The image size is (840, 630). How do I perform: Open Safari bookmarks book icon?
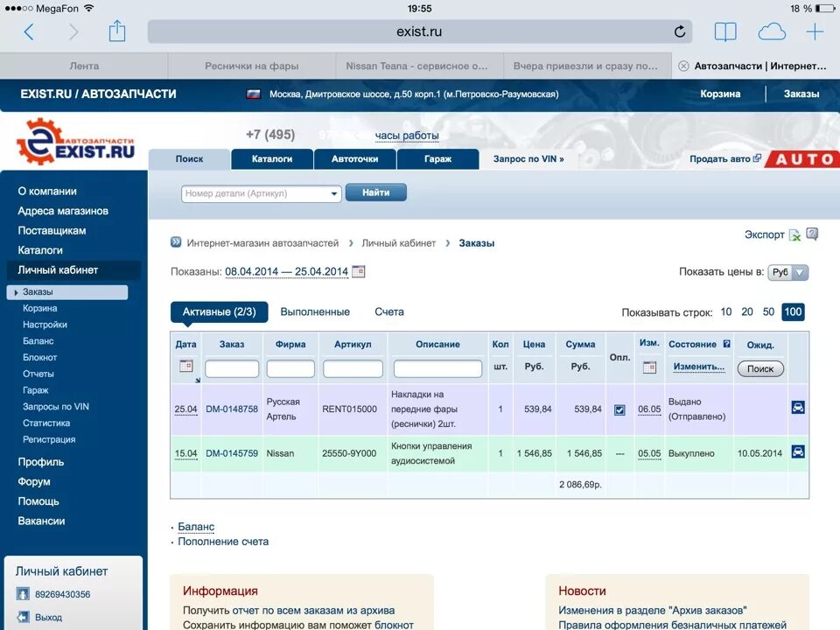(x=725, y=32)
